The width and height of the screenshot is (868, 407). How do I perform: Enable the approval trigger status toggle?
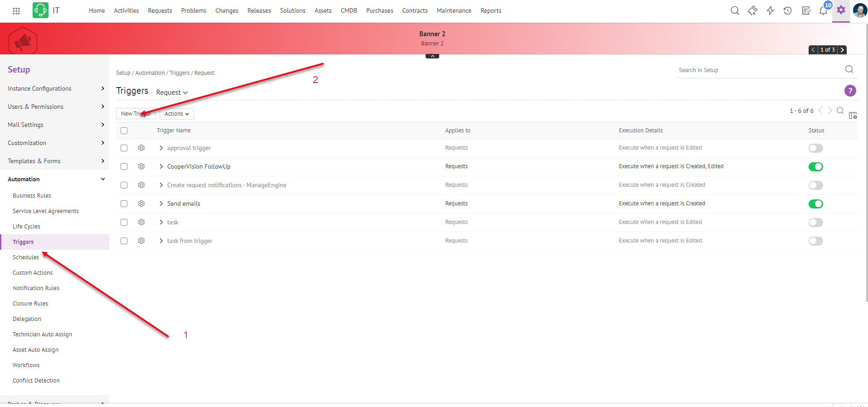coord(815,148)
